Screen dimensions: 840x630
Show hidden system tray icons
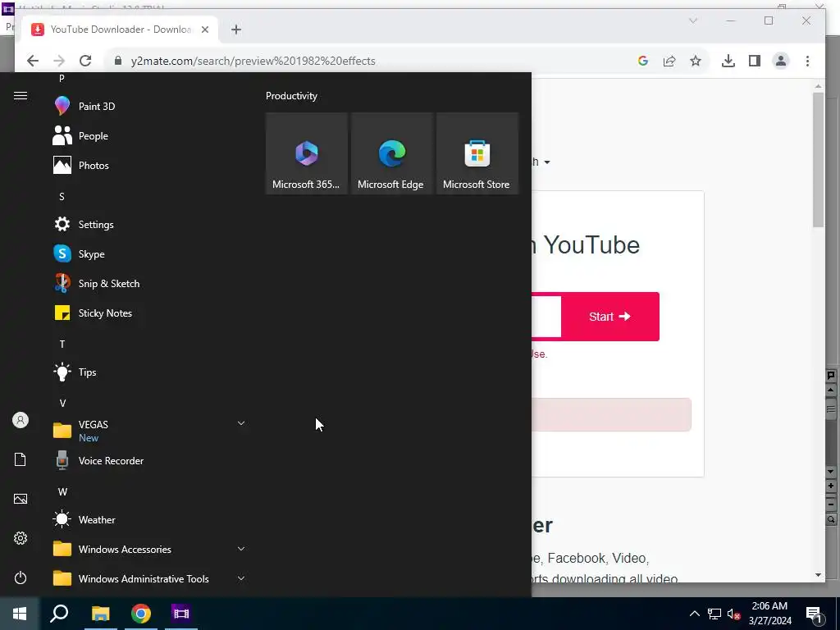[694, 614]
